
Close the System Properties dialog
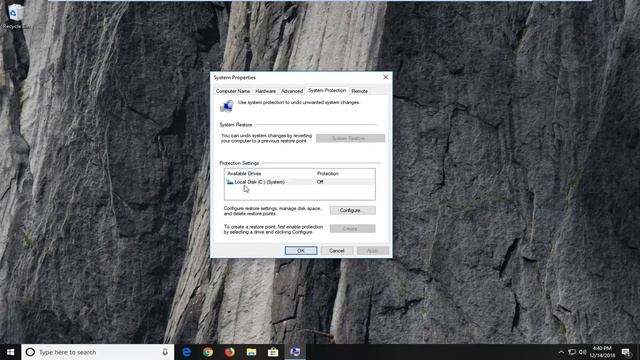pyautogui.click(x=386, y=77)
